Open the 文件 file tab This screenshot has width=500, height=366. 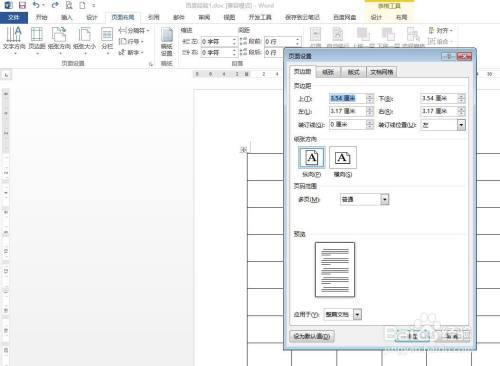[14, 17]
